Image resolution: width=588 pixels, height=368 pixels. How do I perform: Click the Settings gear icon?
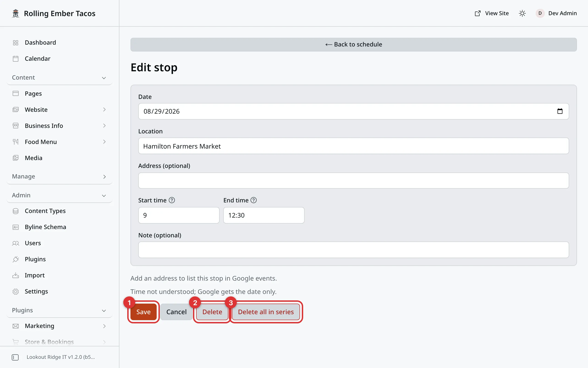(x=16, y=291)
